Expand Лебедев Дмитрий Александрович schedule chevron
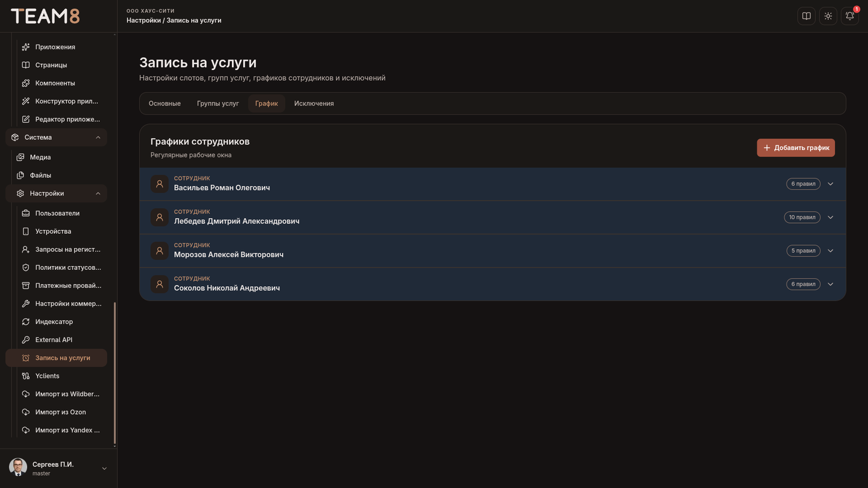The height and width of the screenshot is (488, 868). tap(831, 217)
